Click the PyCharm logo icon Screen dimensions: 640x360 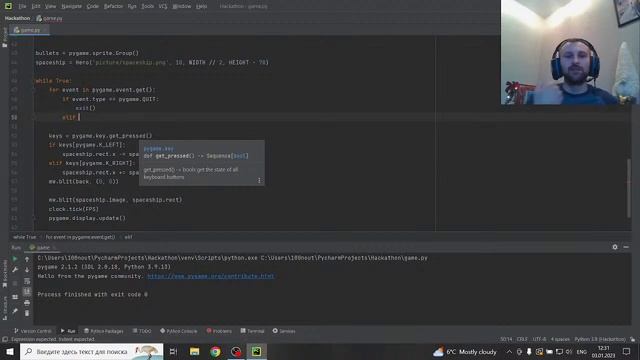click(x=8, y=6)
